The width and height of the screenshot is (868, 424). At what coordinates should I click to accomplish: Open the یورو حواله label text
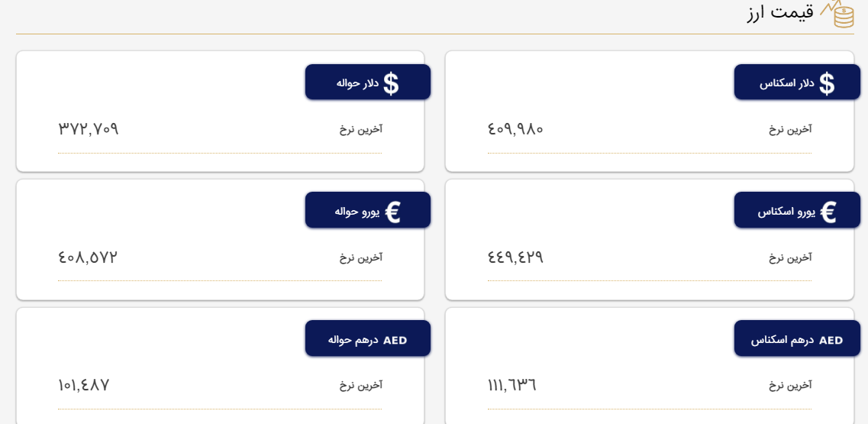click(x=357, y=211)
